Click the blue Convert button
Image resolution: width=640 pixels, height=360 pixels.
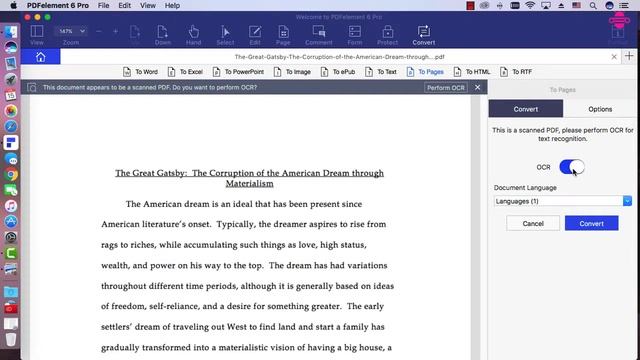[x=591, y=223]
